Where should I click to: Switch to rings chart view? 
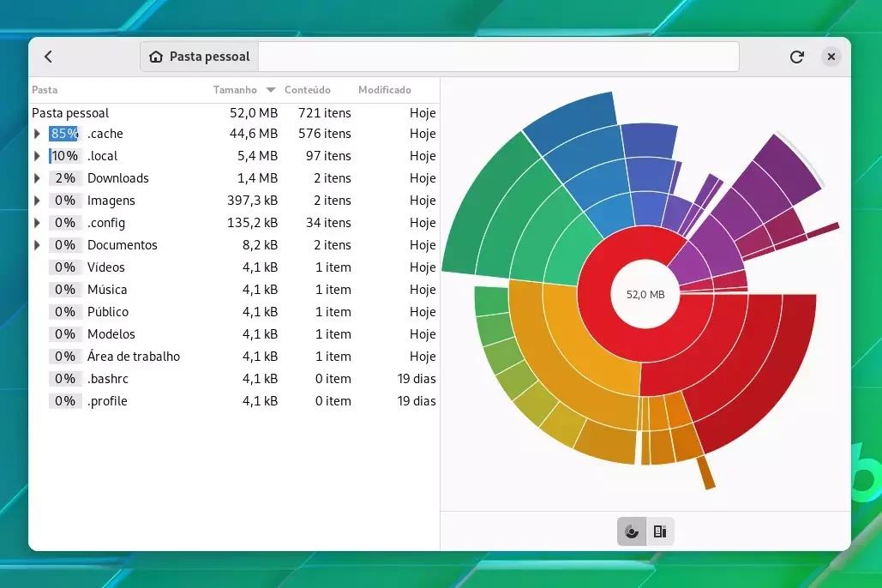point(631,531)
